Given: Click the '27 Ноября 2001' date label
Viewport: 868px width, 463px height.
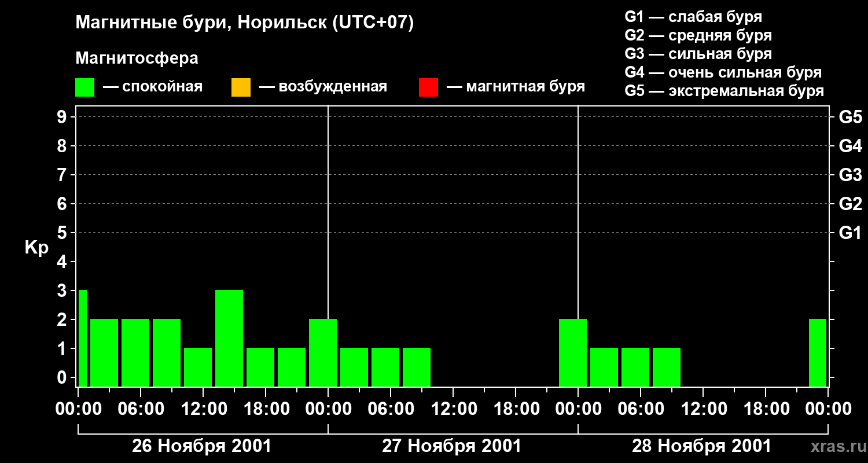Looking at the screenshot, I should (x=451, y=446).
